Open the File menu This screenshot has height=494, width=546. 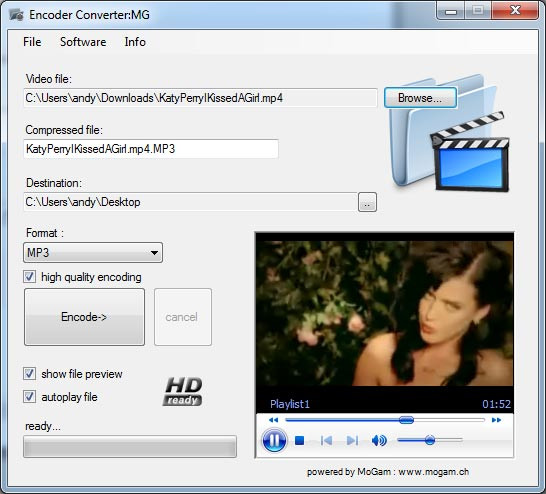point(32,42)
